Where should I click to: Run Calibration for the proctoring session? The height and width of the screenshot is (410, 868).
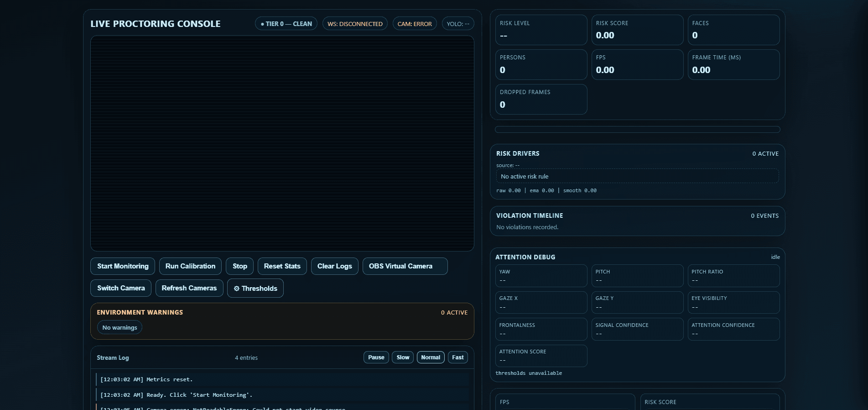(x=190, y=266)
